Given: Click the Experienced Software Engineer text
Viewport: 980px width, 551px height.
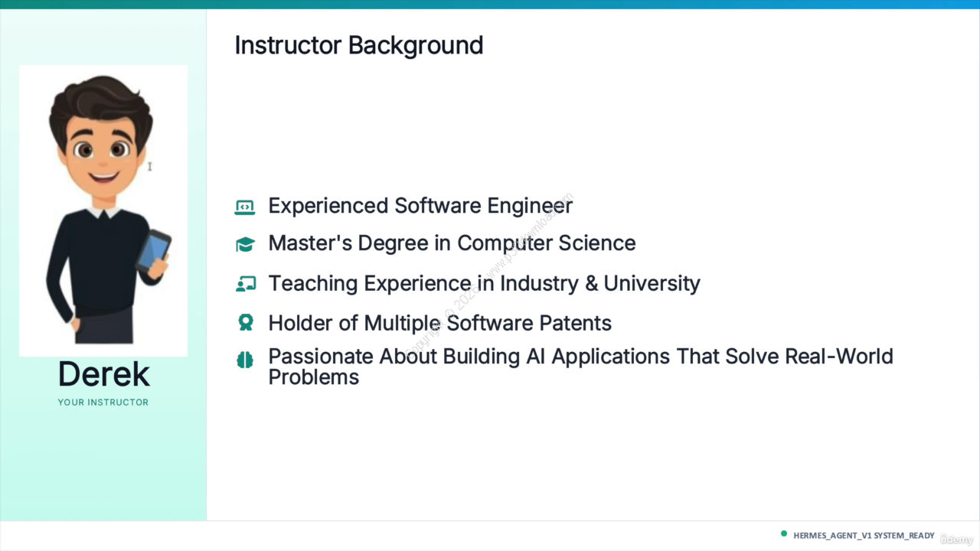Looking at the screenshot, I should [x=420, y=206].
